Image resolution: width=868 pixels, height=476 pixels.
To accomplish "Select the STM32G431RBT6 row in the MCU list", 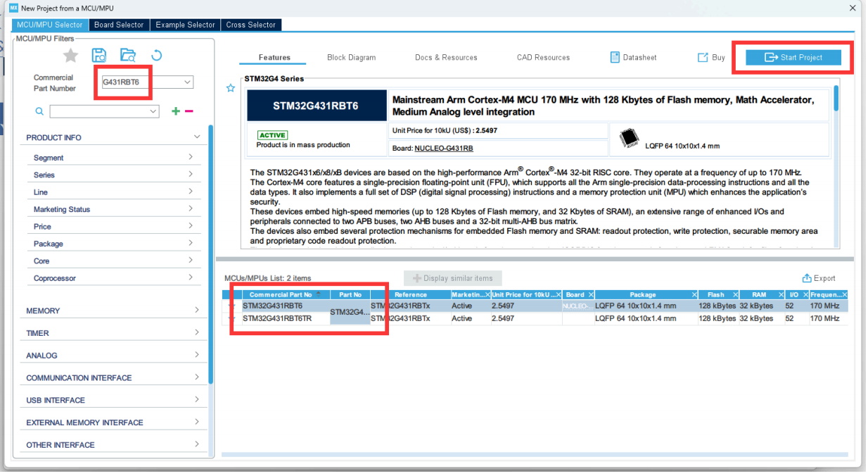I will [536, 306].
